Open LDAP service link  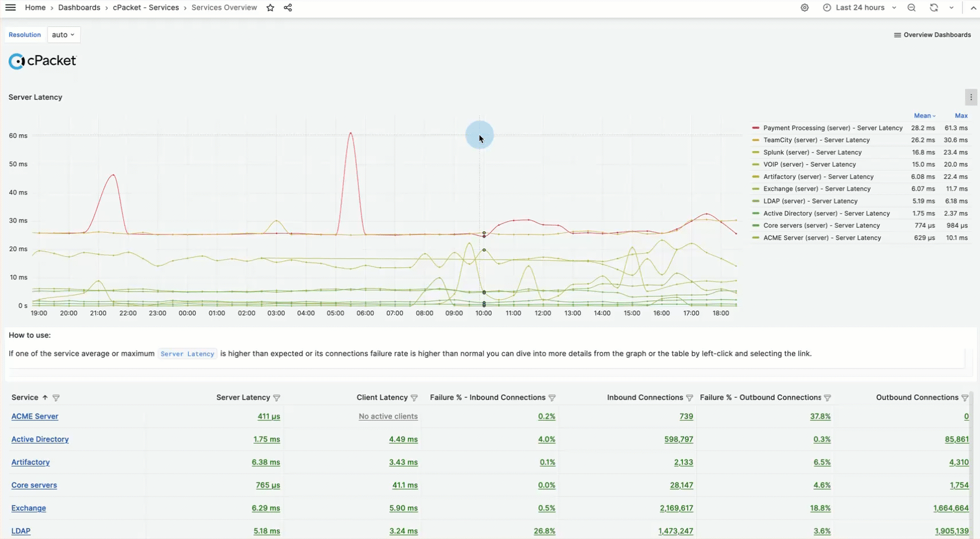point(21,531)
